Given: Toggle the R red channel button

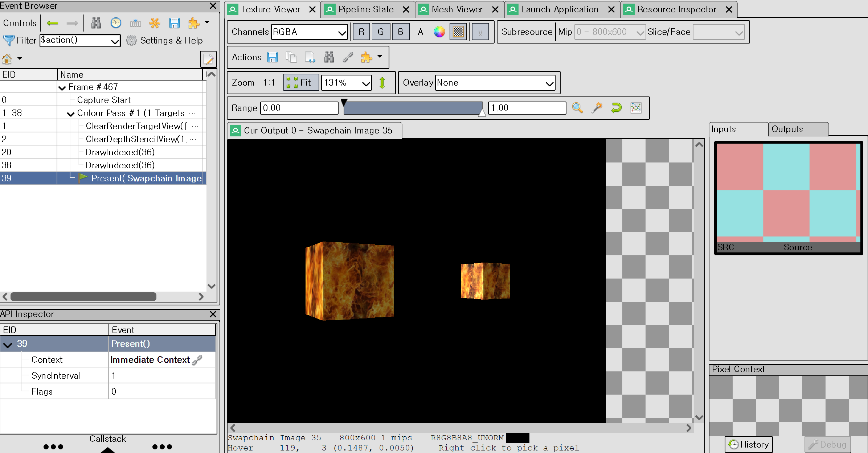Looking at the screenshot, I should [361, 32].
